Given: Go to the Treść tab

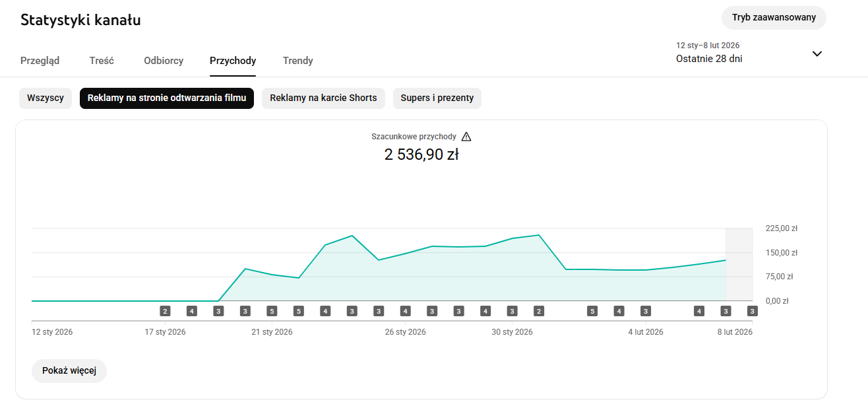Looking at the screenshot, I should pos(102,61).
